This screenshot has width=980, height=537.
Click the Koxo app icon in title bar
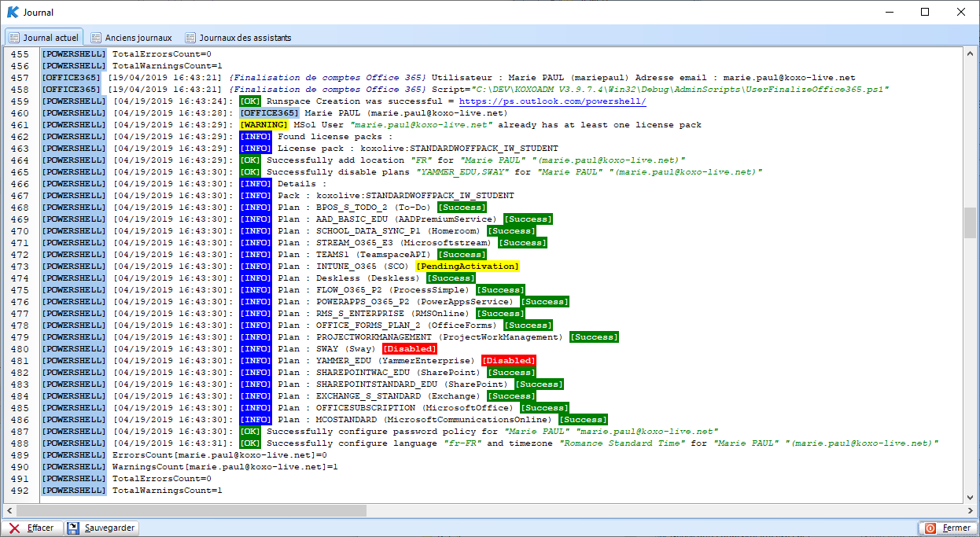(x=13, y=13)
